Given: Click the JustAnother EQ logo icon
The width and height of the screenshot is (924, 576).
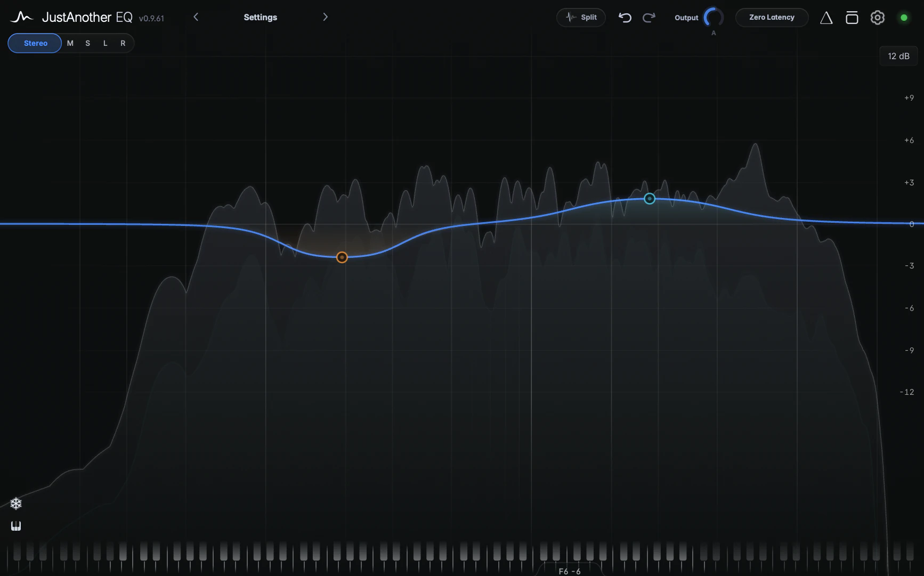Looking at the screenshot, I should tap(21, 17).
